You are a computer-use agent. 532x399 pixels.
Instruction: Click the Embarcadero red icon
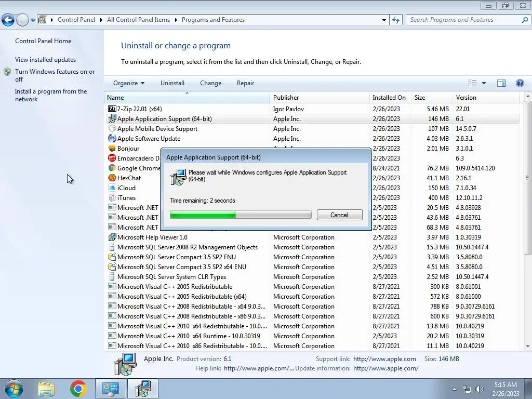[x=112, y=158]
